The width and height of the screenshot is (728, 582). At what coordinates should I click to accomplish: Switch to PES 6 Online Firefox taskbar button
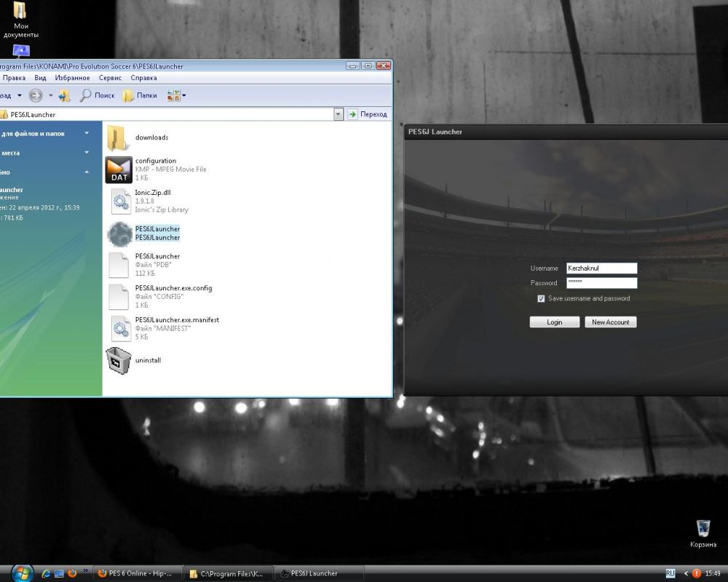click(x=137, y=574)
